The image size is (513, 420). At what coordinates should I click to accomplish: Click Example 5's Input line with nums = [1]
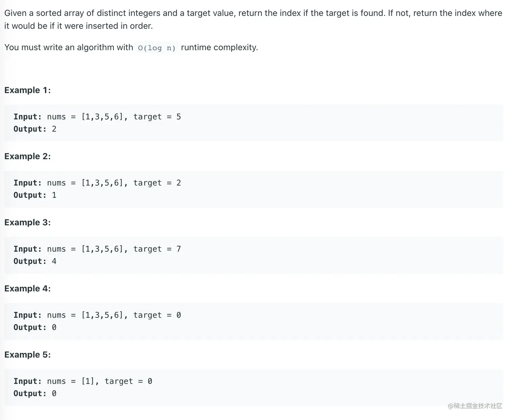click(83, 381)
